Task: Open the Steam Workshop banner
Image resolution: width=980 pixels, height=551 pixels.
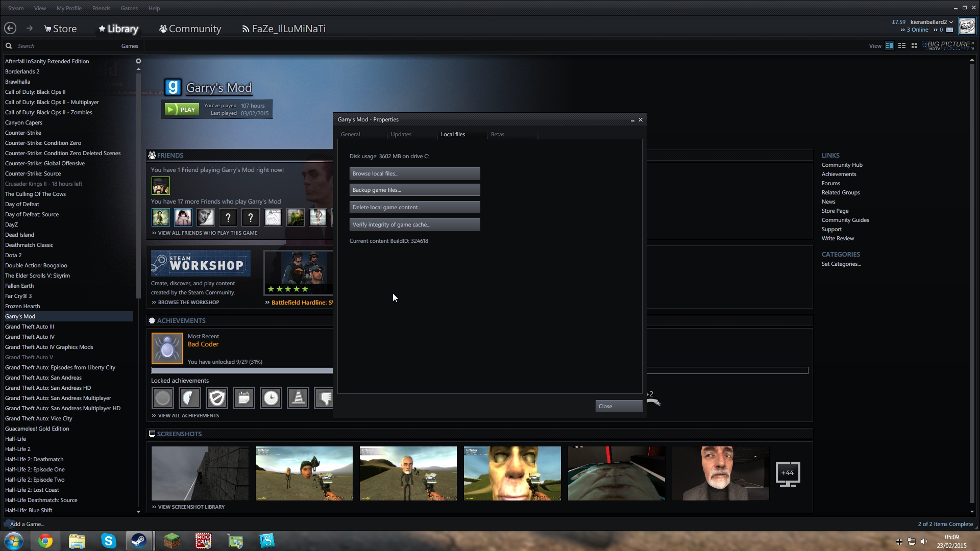Action: (201, 263)
